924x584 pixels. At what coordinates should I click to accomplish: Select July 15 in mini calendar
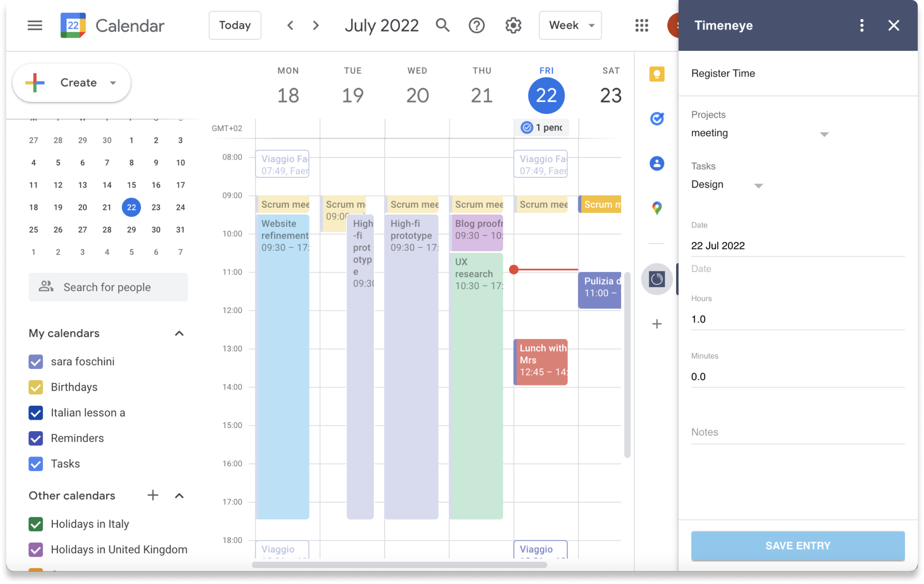(x=132, y=185)
